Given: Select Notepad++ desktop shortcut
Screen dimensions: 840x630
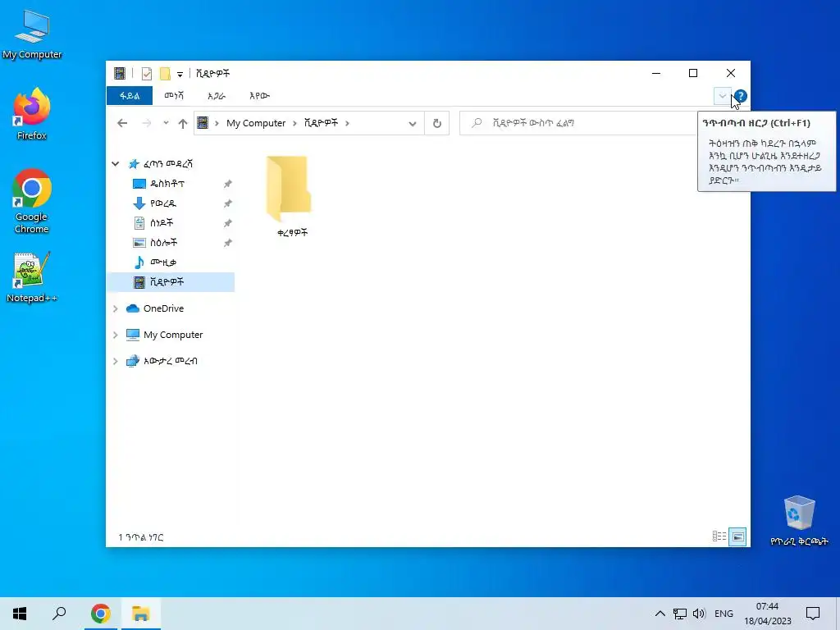Looking at the screenshot, I should 32,277.
